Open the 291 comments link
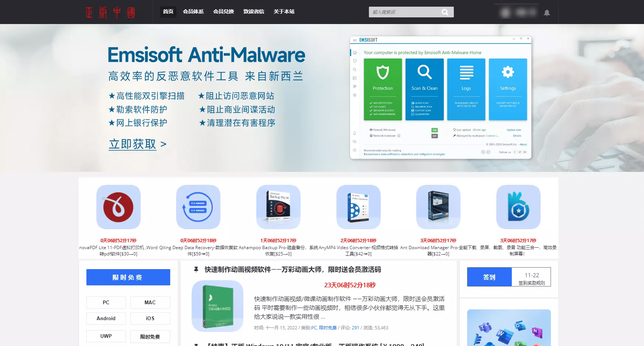644x346 pixels. [x=355, y=328]
